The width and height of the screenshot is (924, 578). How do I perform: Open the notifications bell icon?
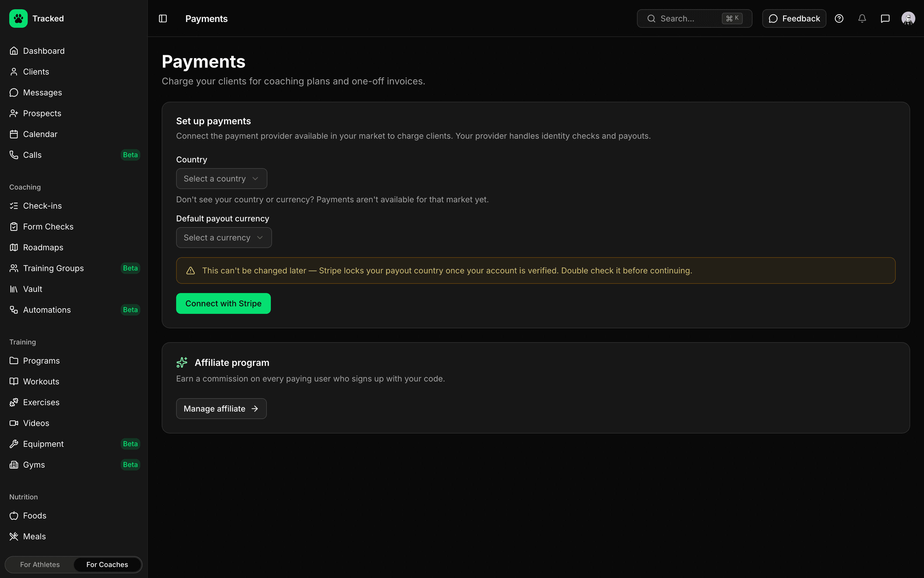(x=862, y=18)
